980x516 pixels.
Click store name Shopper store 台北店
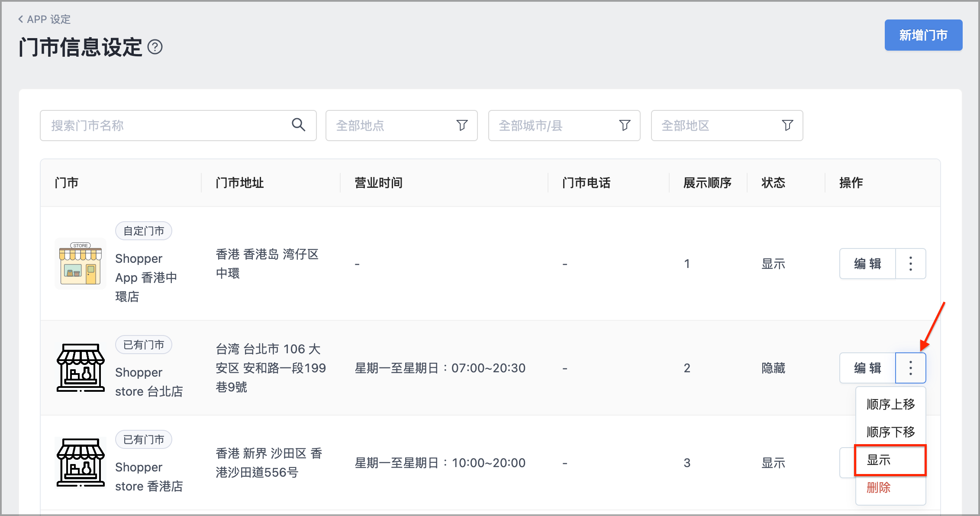click(x=149, y=382)
